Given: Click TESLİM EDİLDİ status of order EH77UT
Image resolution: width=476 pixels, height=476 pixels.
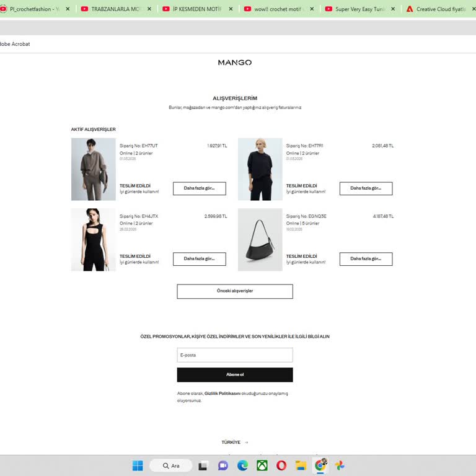Looking at the screenshot, I should click(134, 186).
